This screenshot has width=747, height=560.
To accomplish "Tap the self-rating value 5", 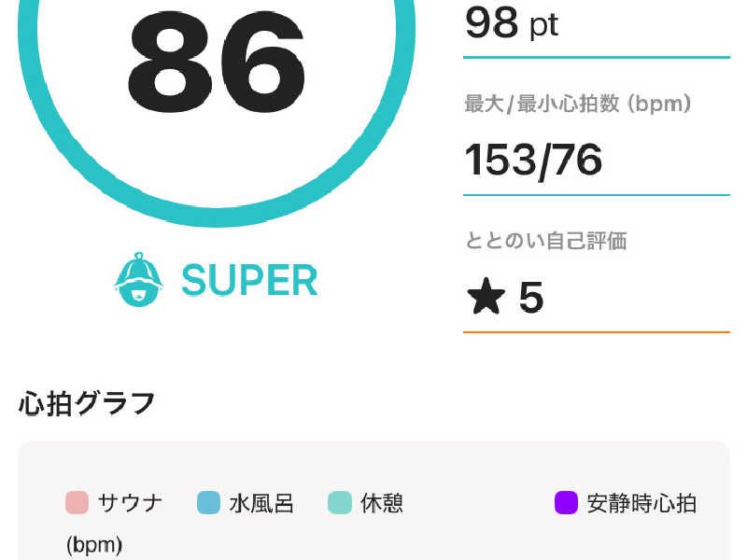I will pyautogui.click(x=530, y=298).
